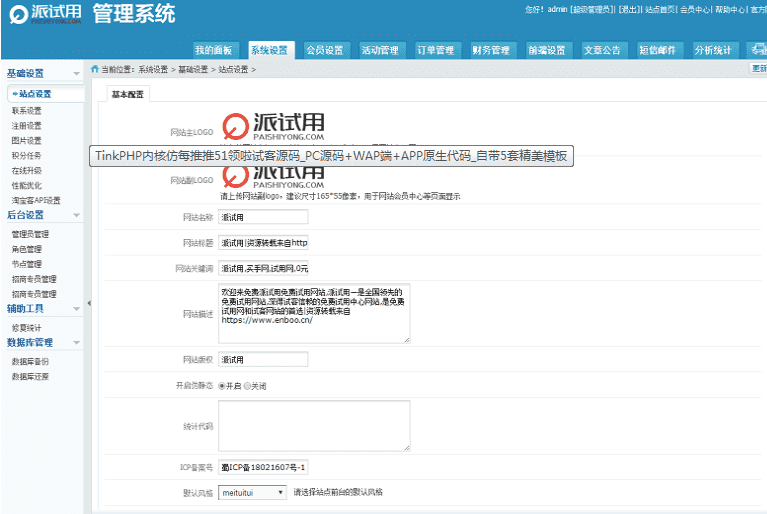Open 积分任务 in the sidebar

point(27,156)
